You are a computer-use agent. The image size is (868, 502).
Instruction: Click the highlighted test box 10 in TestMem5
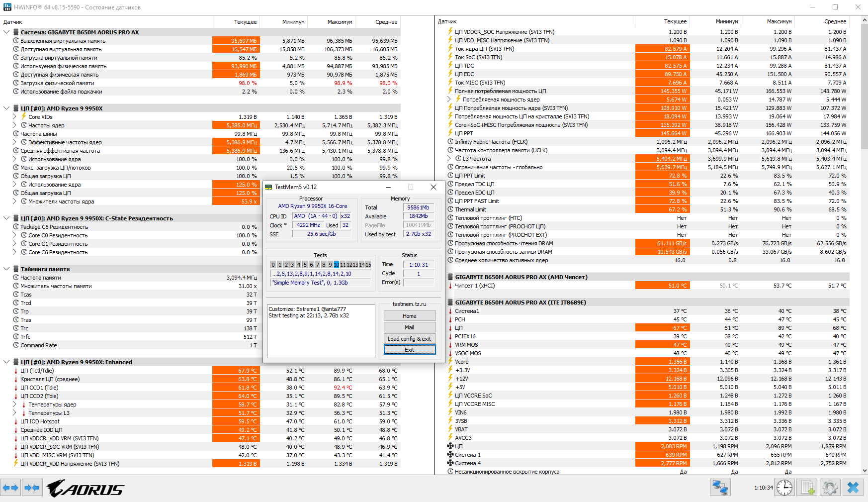[x=337, y=265]
